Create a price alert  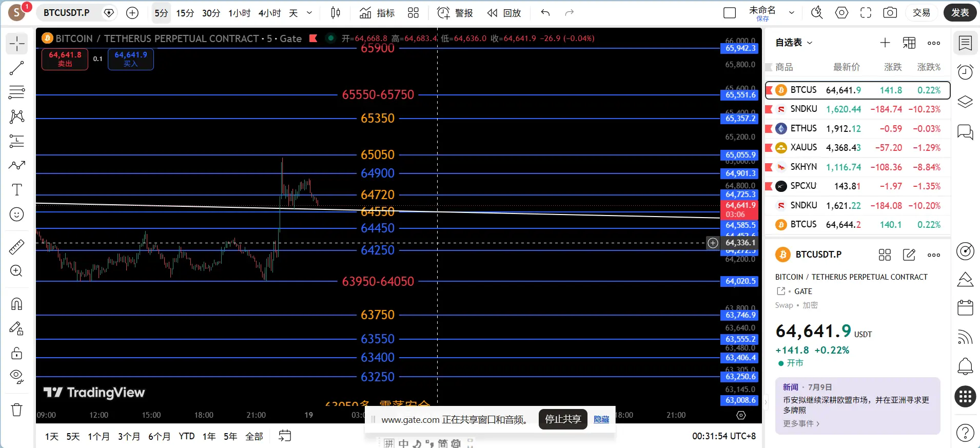[455, 13]
